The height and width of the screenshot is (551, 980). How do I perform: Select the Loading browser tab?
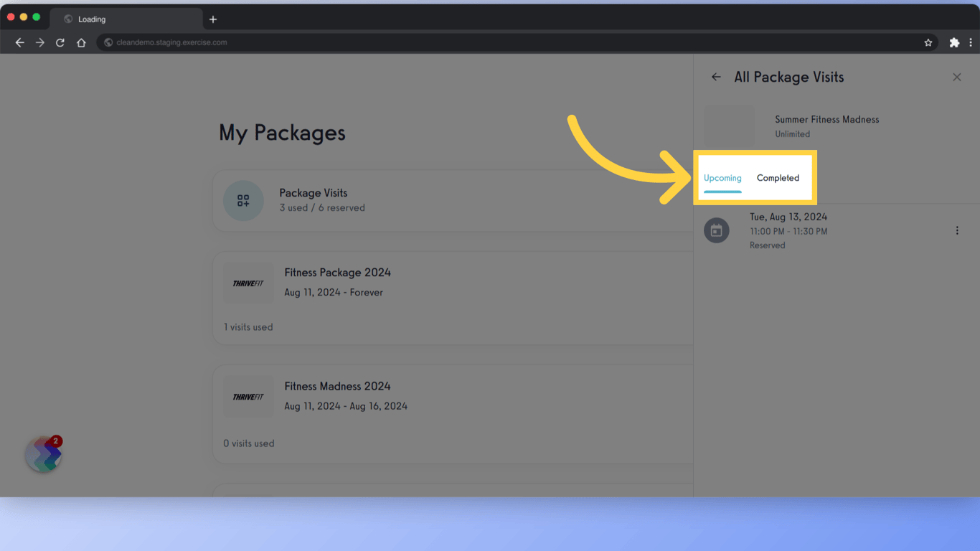126,19
